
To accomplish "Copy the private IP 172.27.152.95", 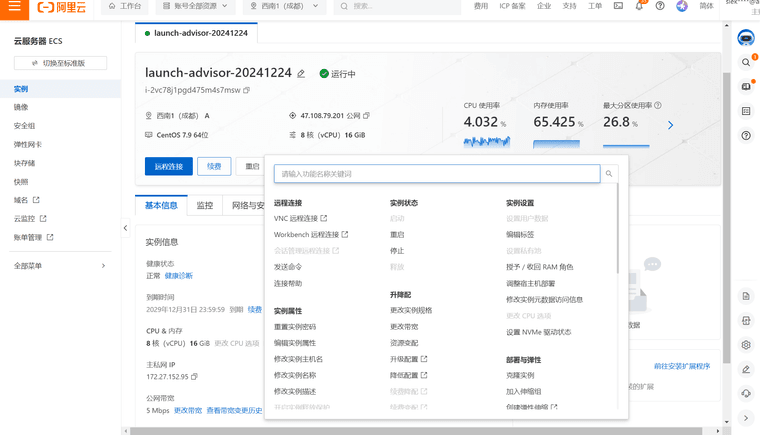I will point(194,378).
